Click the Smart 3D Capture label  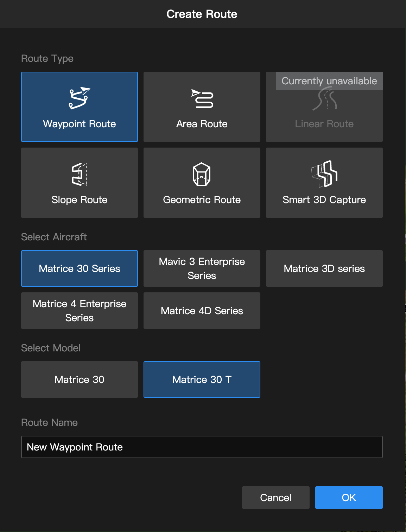tap(324, 200)
